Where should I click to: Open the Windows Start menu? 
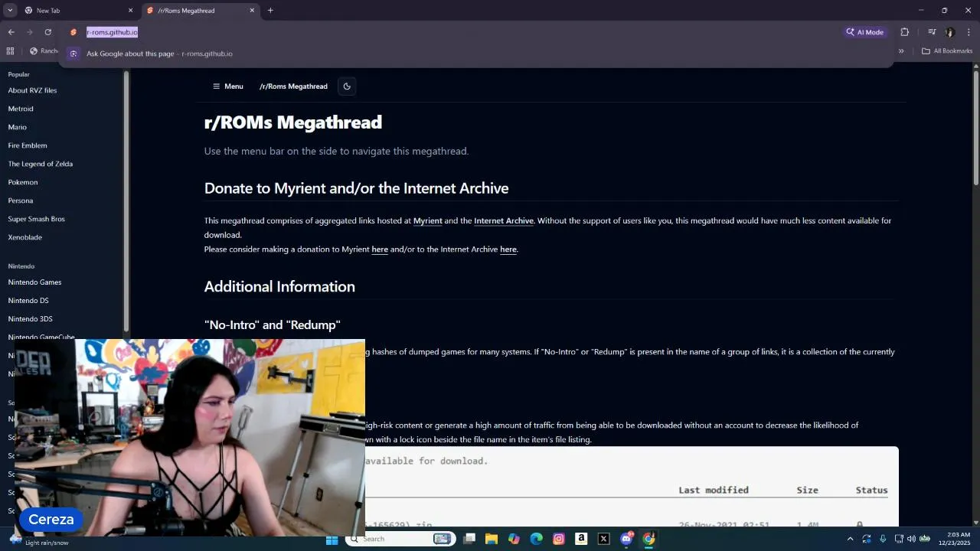332,539
